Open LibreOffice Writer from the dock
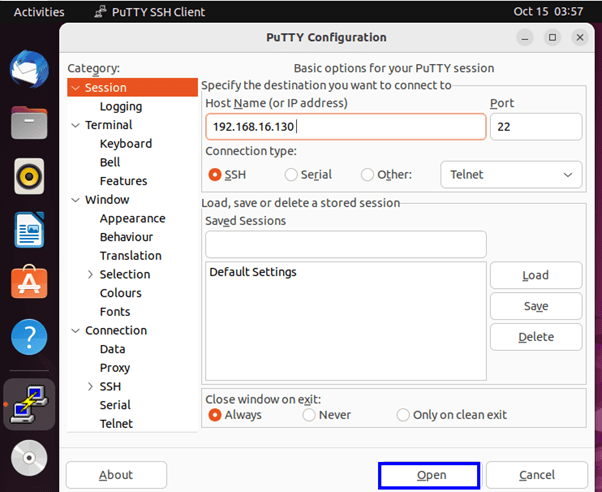Screen dimensions: 602x492 (x=29, y=230)
